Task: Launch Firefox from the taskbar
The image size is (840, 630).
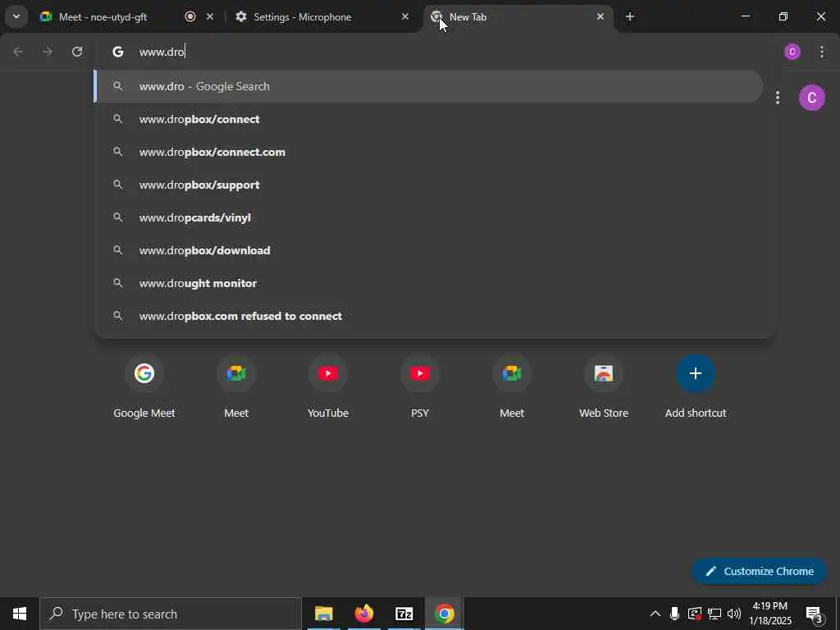Action: (x=363, y=614)
